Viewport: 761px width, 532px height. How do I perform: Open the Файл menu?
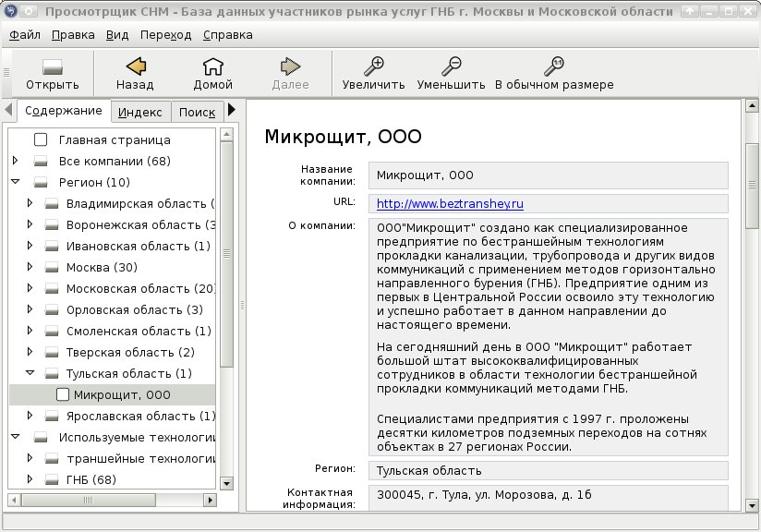click(25, 35)
